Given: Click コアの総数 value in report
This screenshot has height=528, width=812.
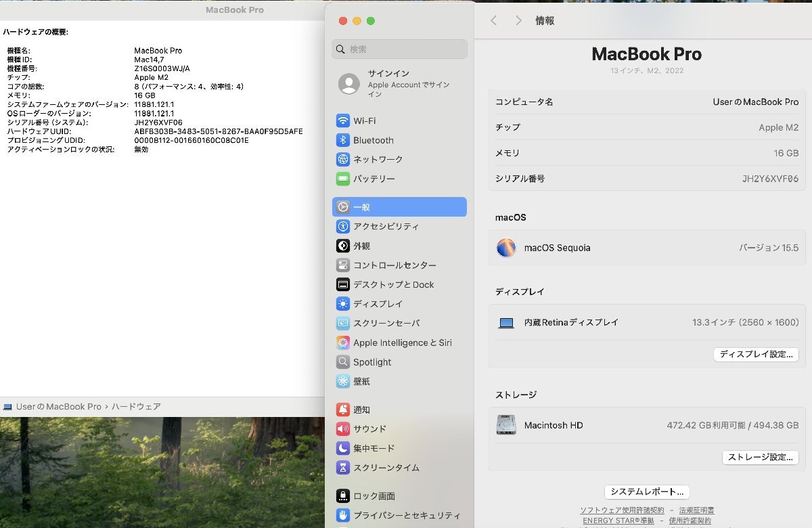Looking at the screenshot, I should coord(189,87).
